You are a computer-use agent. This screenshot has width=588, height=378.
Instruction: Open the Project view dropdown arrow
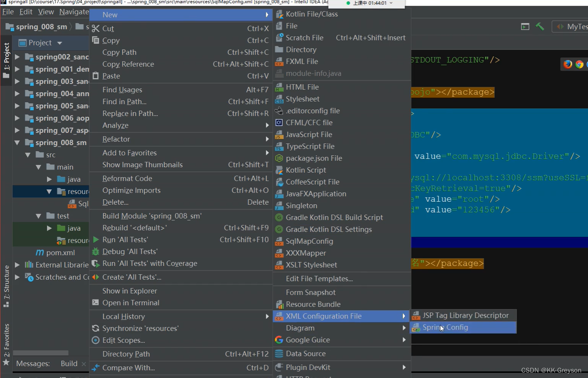click(x=59, y=43)
